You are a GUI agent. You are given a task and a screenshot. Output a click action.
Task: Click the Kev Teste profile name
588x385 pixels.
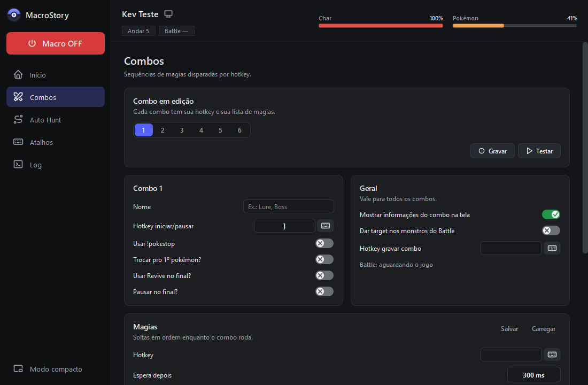coord(140,14)
